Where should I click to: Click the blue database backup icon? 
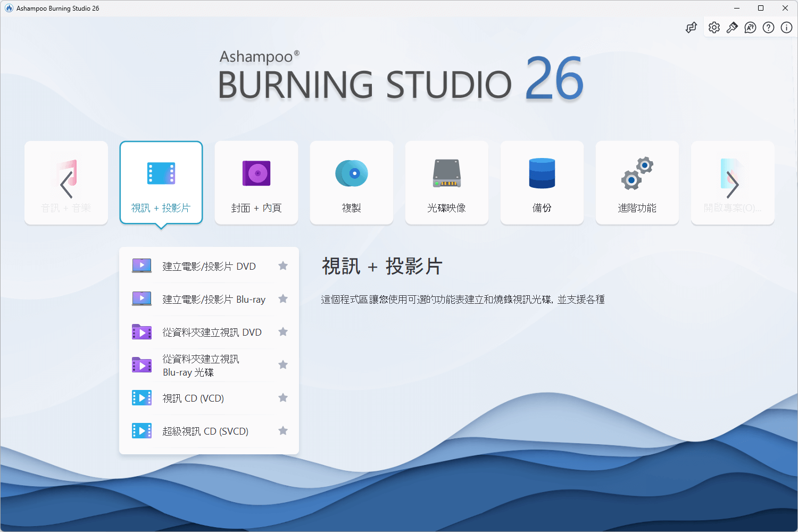point(542,173)
